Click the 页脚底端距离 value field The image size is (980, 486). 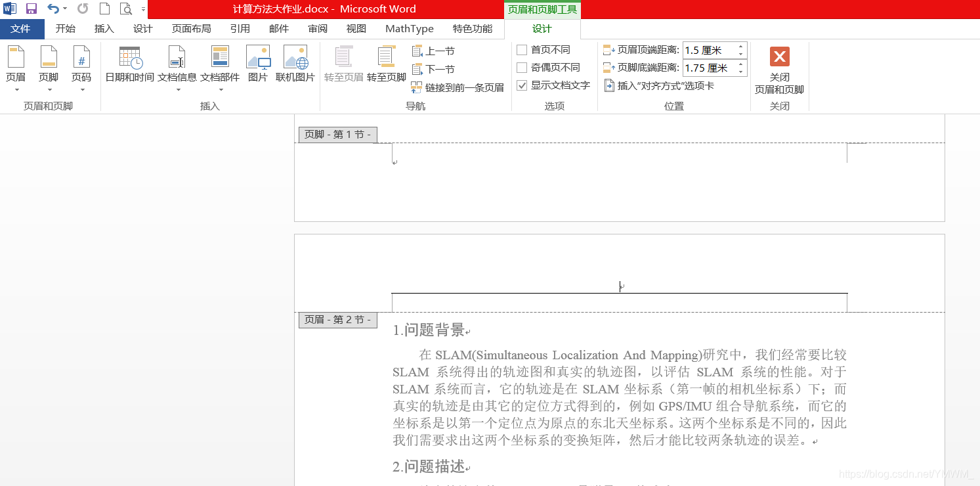point(710,68)
